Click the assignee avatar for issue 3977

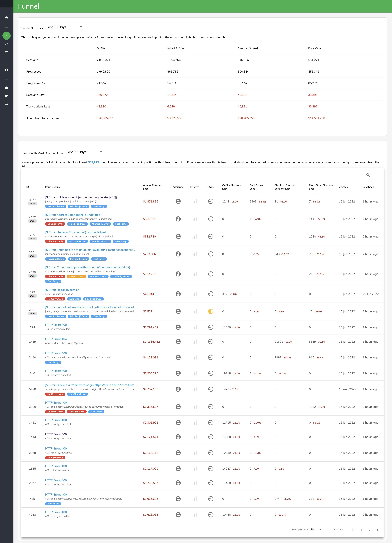pyautogui.click(x=178, y=201)
